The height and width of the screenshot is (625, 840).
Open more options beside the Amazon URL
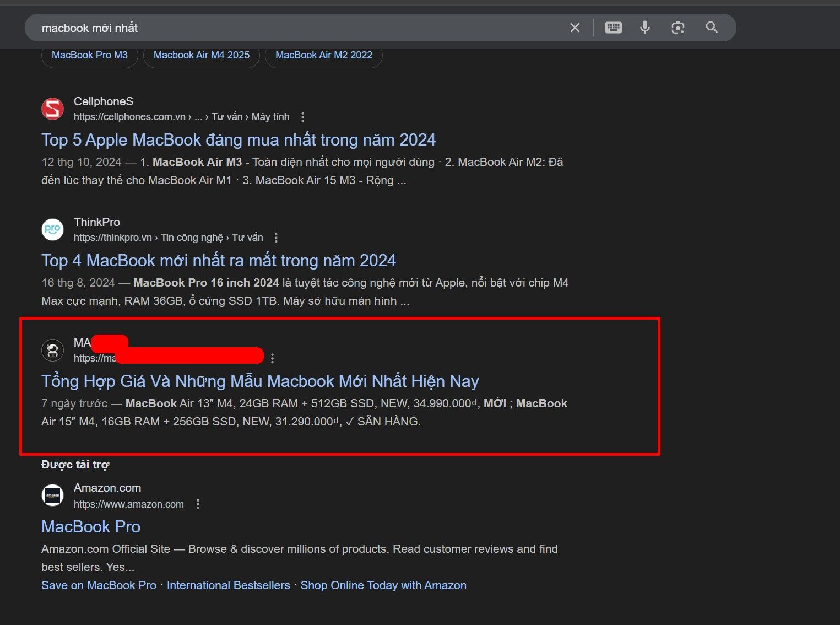coord(198,504)
